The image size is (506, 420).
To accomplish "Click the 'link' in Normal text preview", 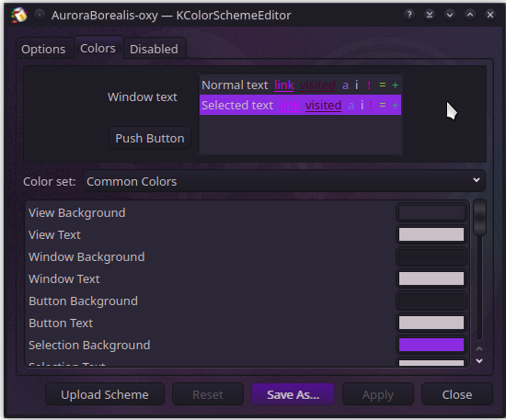I will tap(284, 85).
